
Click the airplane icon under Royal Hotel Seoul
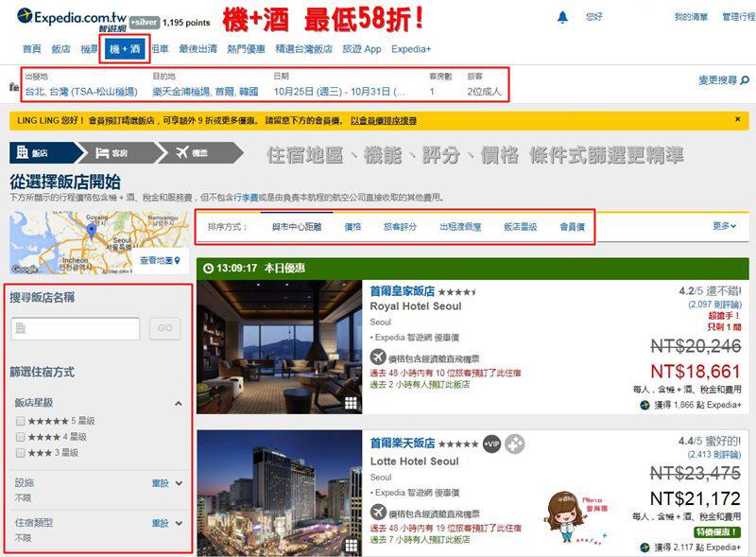click(x=378, y=357)
